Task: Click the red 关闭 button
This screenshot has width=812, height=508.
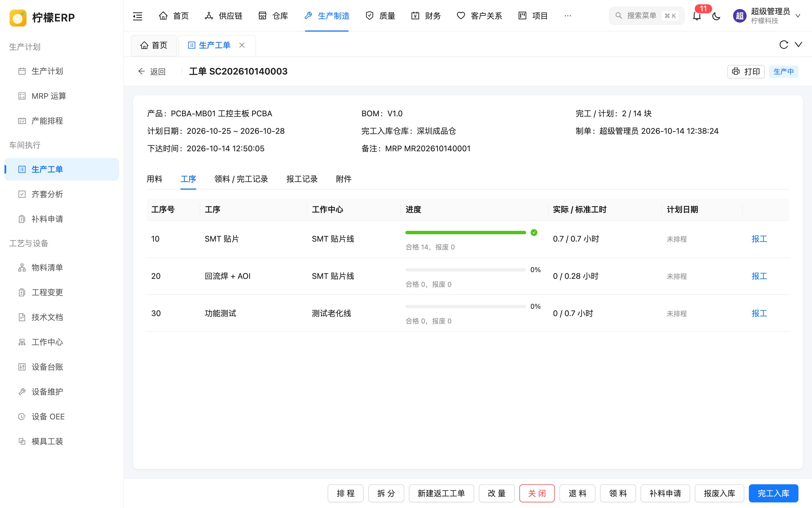Action: [537, 493]
